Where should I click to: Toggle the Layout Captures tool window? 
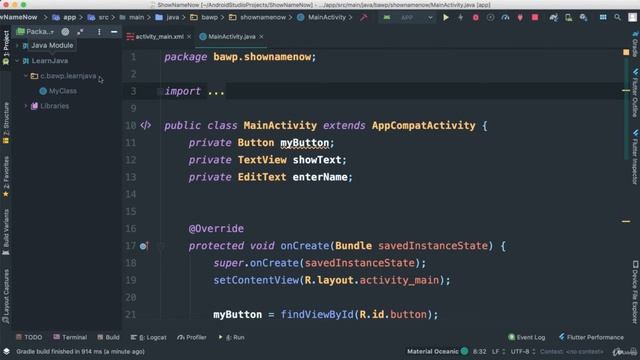click(6, 296)
